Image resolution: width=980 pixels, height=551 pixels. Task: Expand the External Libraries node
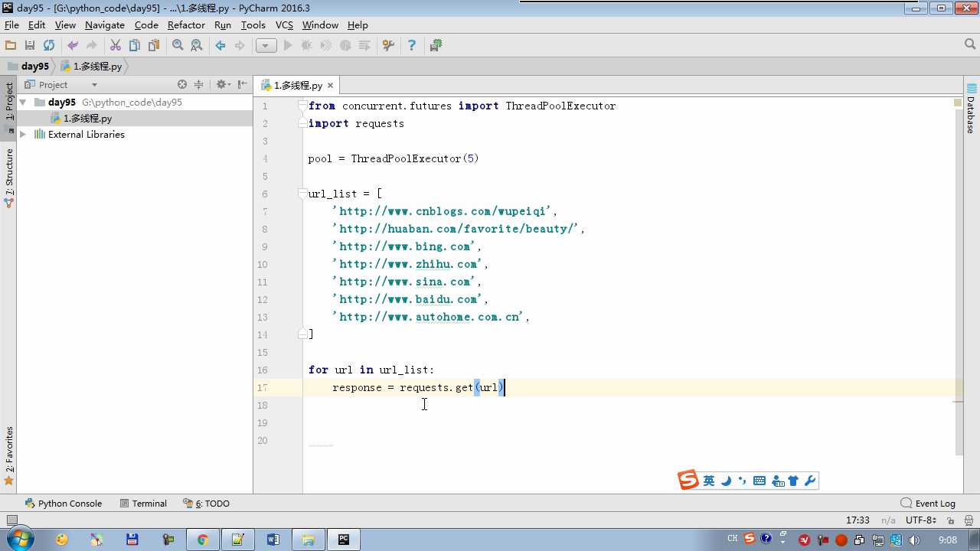pyautogui.click(x=23, y=135)
